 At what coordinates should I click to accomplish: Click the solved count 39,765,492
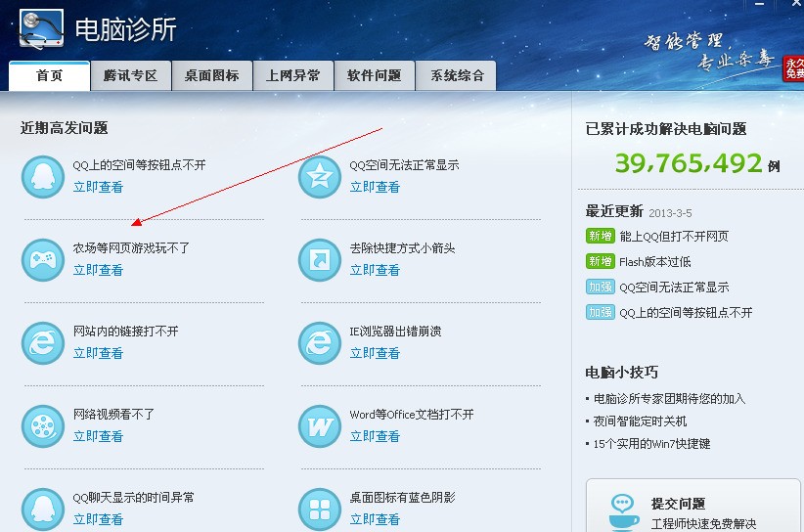click(x=689, y=163)
